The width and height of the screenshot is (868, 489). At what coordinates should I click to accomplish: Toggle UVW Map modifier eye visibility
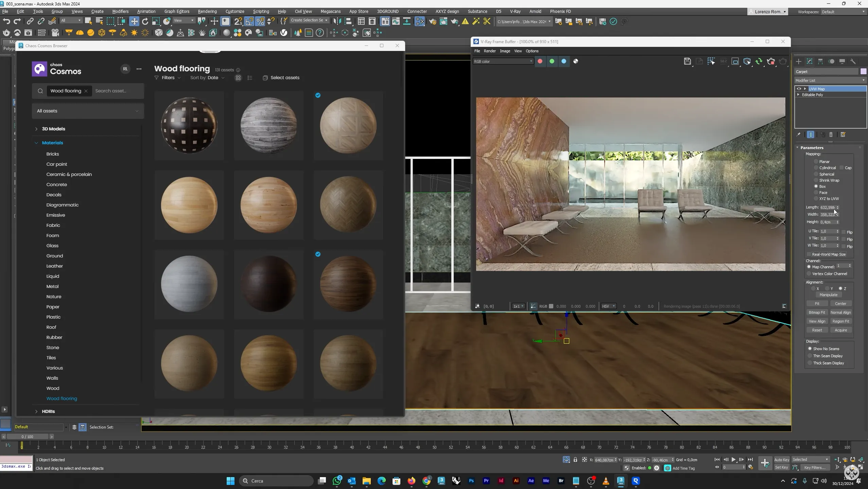pos(799,89)
